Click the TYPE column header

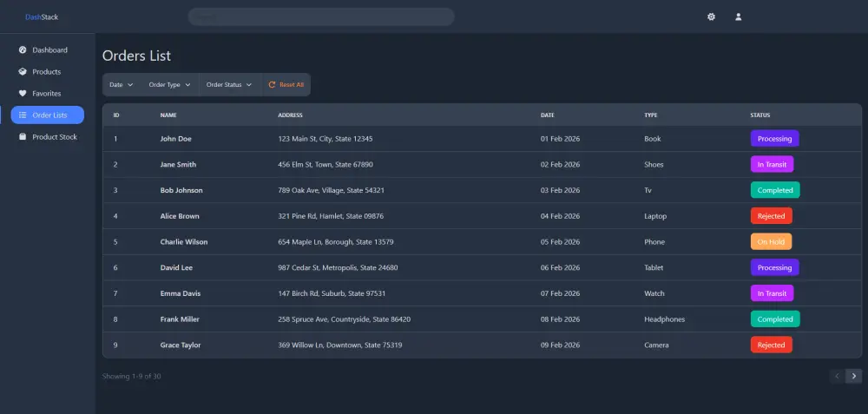pyautogui.click(x=651, y=115)
